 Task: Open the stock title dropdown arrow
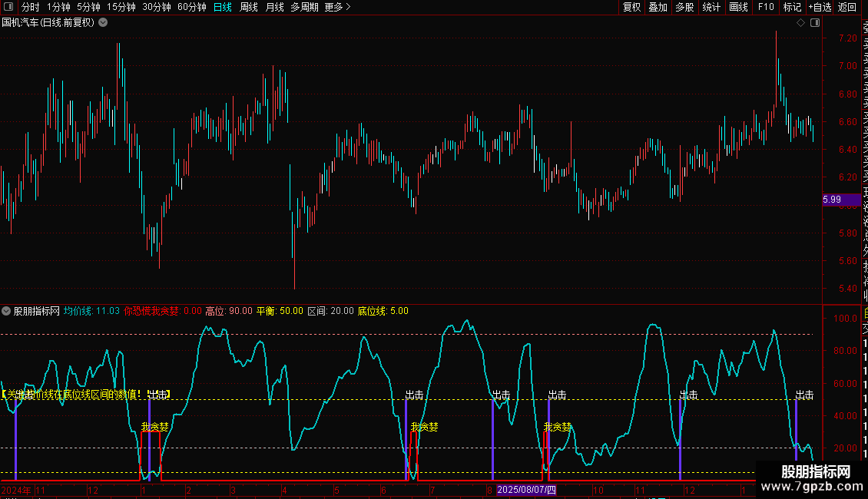(x=103, y=23)
